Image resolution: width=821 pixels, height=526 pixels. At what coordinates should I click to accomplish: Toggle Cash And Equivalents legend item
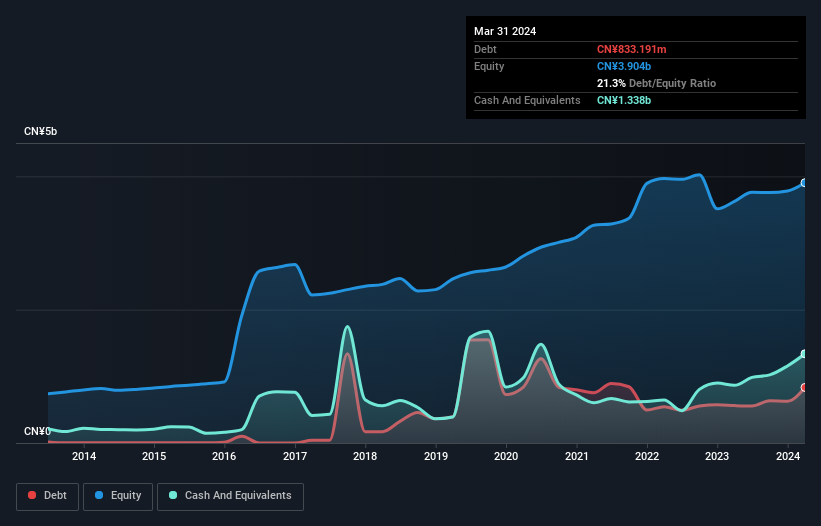click(230, 496)
